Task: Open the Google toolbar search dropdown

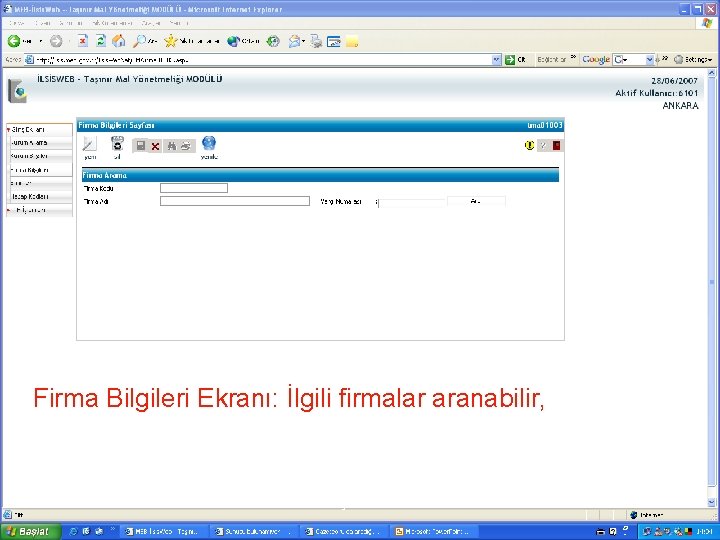Action: pos(649,60)
